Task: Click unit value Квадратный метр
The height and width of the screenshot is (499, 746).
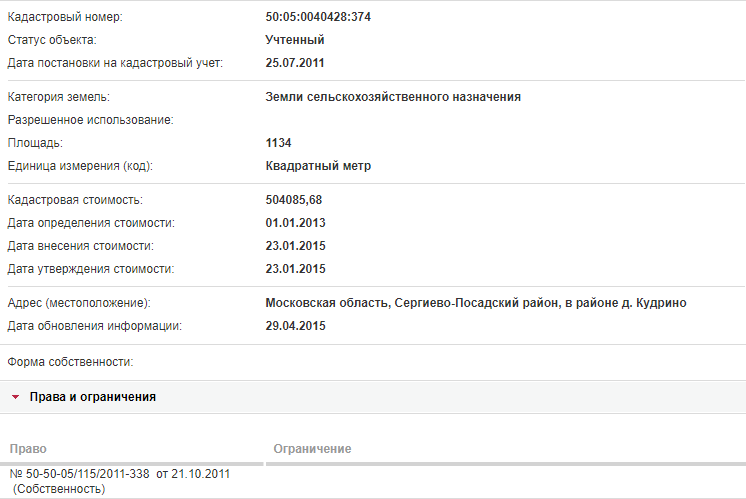Action: pos(318,166)
